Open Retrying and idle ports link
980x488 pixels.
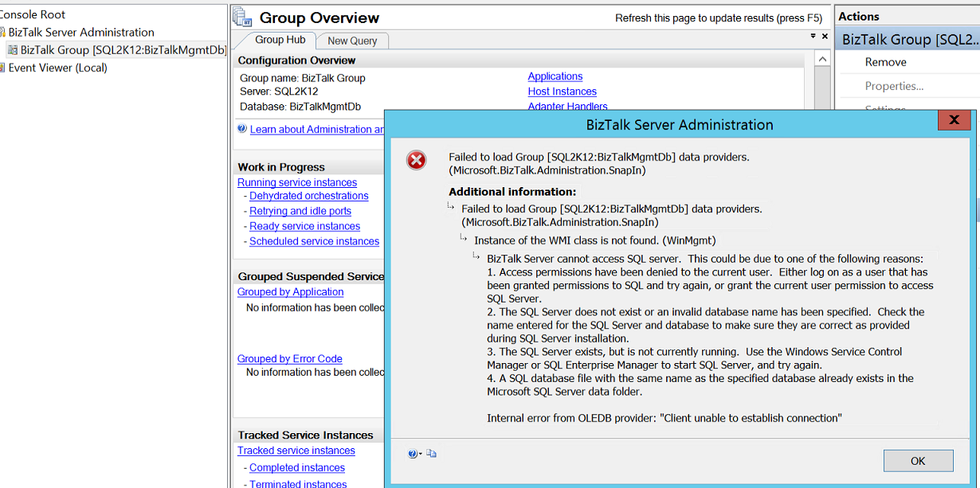(300, 211)
